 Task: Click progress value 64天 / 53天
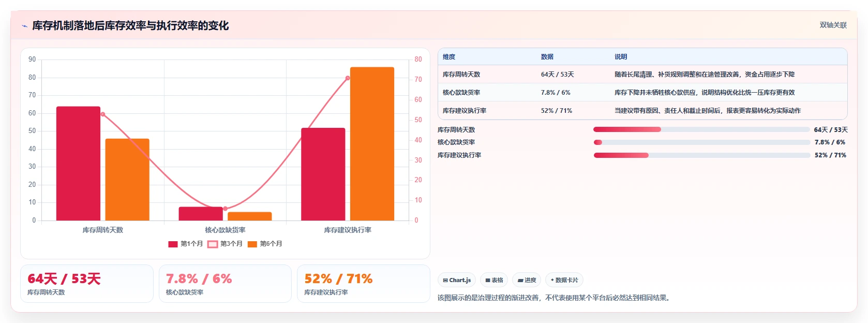click(831, 130)
